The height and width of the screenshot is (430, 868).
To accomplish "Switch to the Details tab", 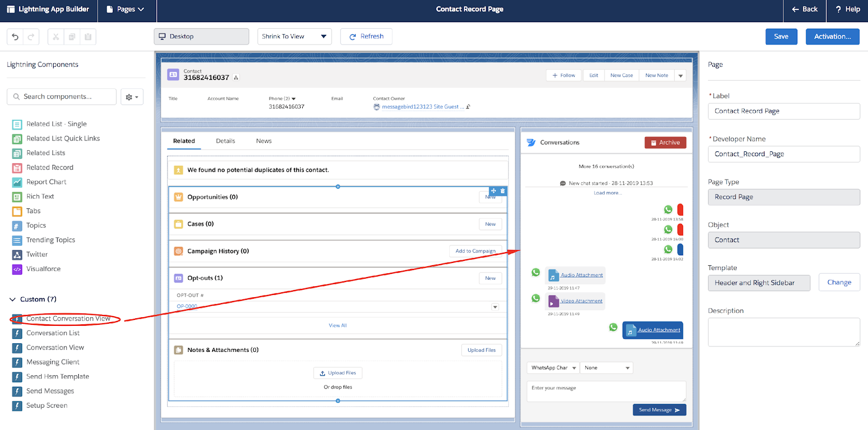I will point(225,141).
